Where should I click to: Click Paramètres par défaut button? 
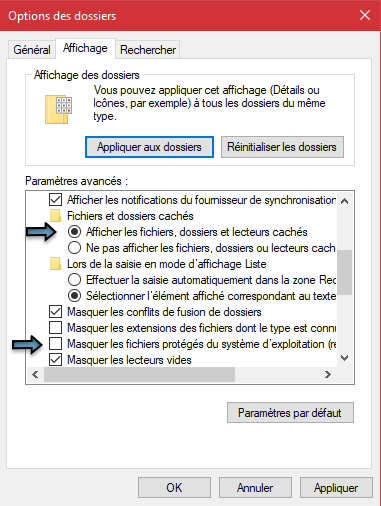[x=290, y=413]
